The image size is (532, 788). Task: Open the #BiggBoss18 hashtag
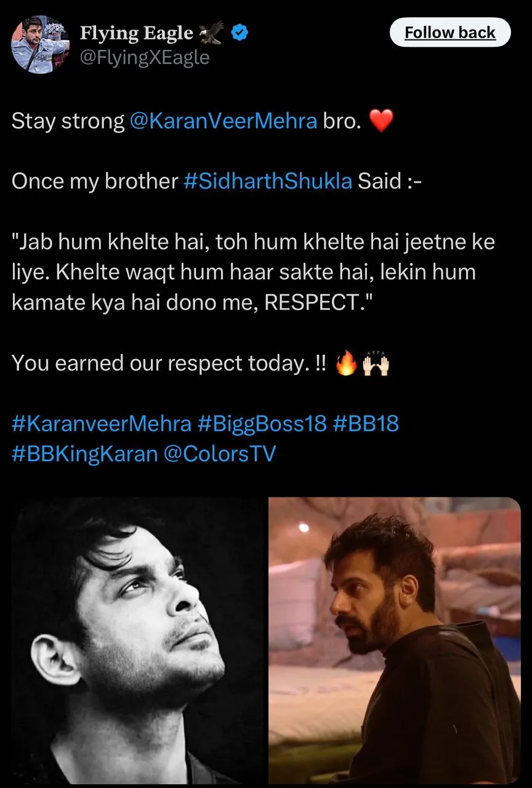coord(262,424)
